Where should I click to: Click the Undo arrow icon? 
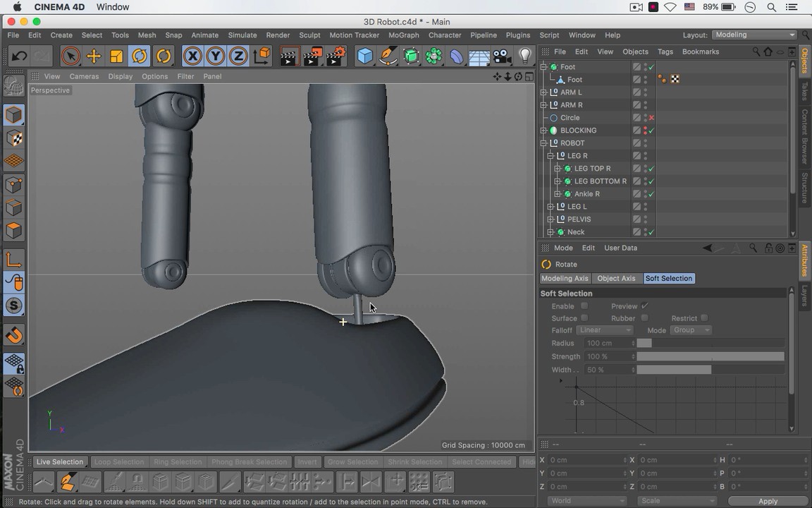(x=19, y=56)
